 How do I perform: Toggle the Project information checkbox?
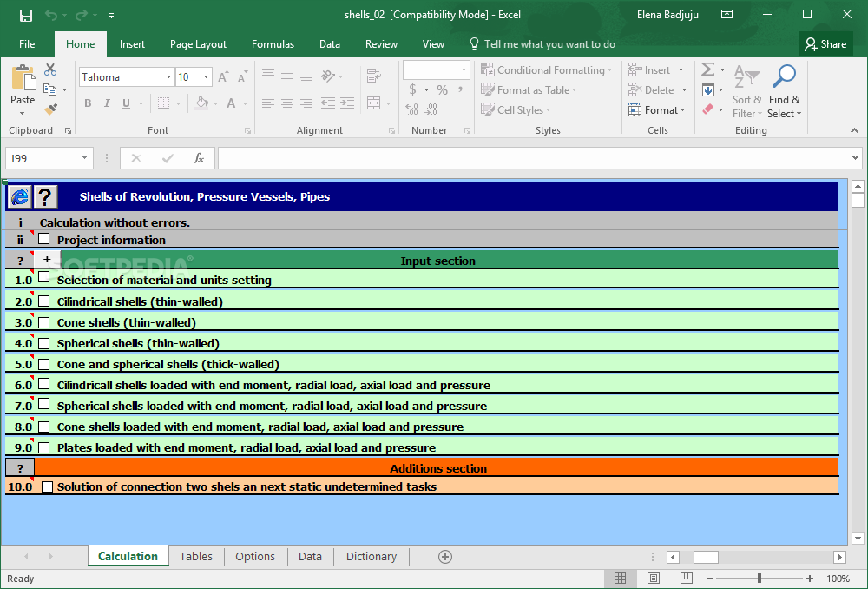(x=43, y=239)
